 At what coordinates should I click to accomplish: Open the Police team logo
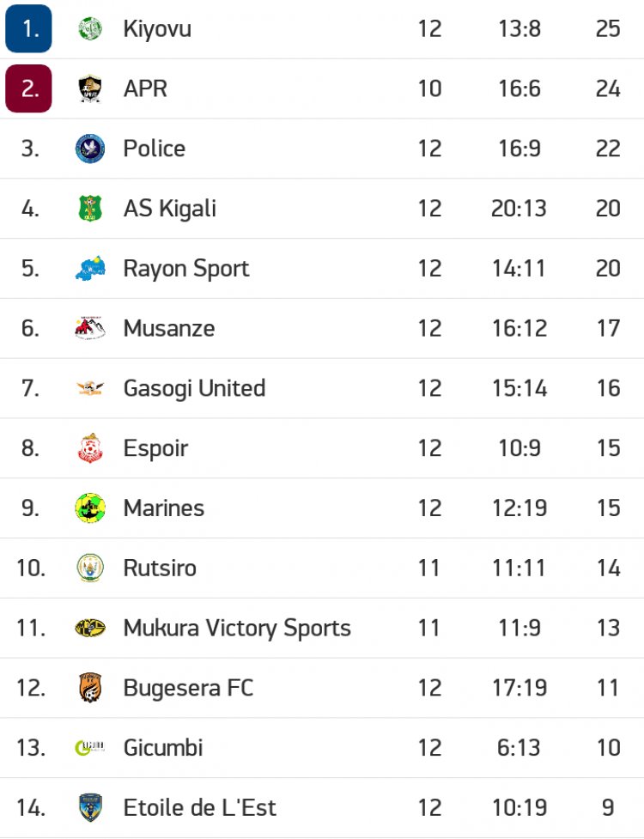pos(90,149)
